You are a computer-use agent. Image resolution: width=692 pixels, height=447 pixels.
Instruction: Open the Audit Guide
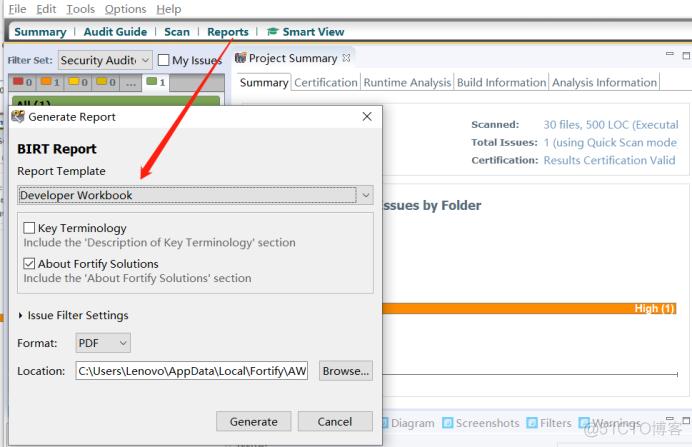(115, 32)
